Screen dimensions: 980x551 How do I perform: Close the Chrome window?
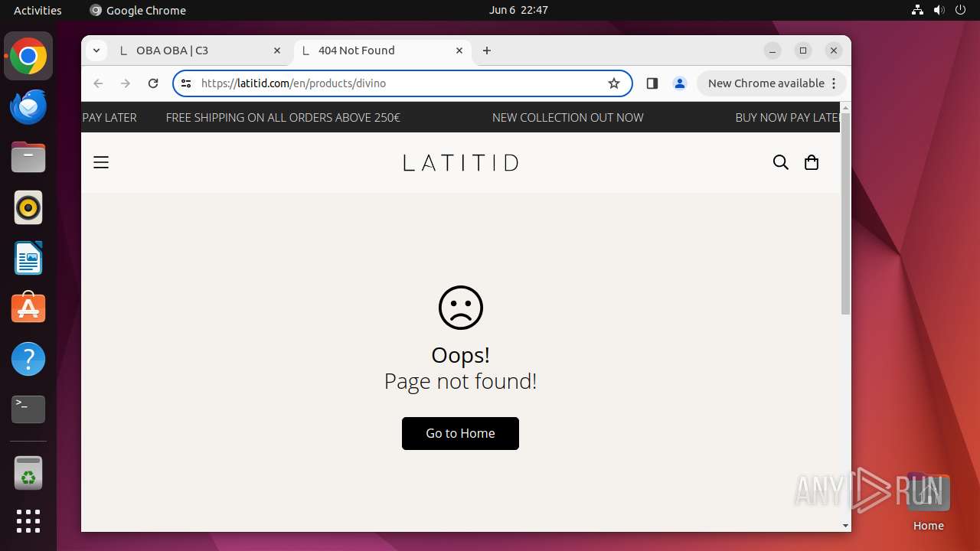[x=834, y=51]
